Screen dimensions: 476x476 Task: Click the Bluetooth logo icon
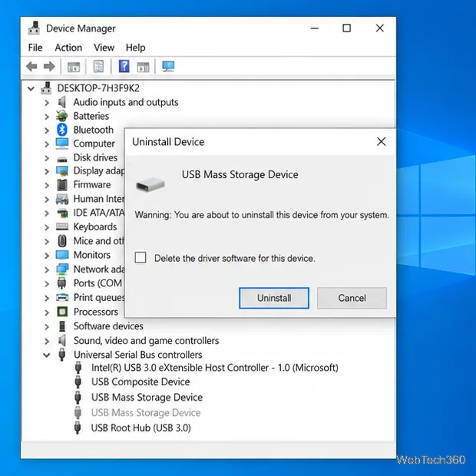click(x=62, y=130)
